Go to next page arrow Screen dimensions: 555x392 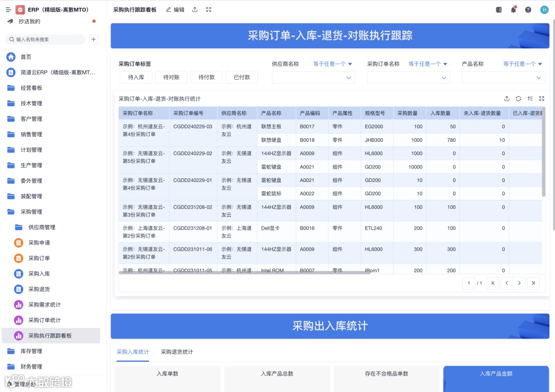(x=519, y=283)
